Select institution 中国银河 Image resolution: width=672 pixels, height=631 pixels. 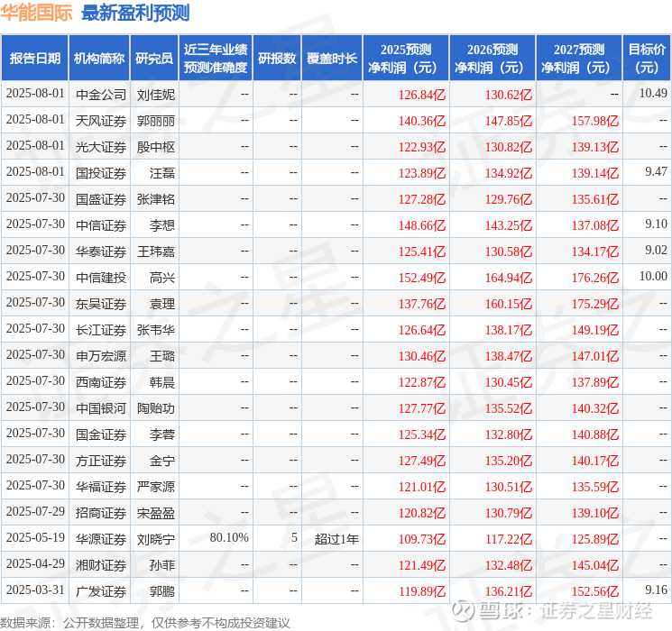click(101, 408)
